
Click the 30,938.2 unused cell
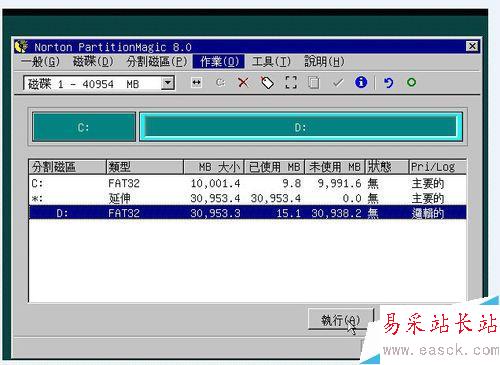(x=336, y=213)
